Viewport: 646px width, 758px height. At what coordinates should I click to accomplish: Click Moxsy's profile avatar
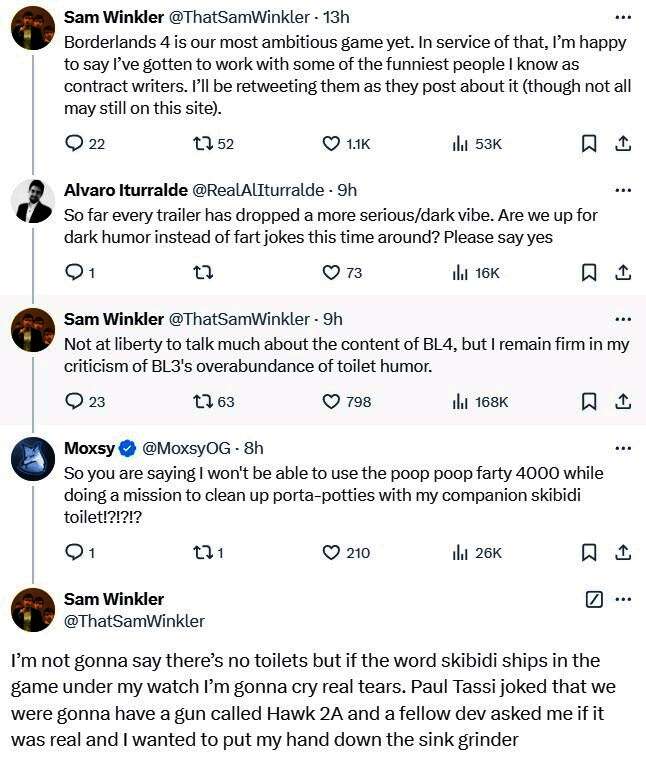tap(33, 461)
